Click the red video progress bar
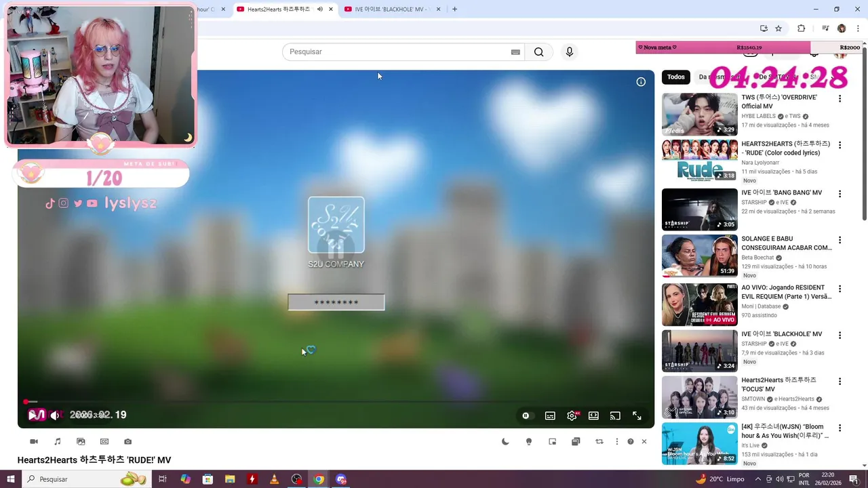Viewport: 868px width, 488px height. pyautogui.click(x=336, y=402)
